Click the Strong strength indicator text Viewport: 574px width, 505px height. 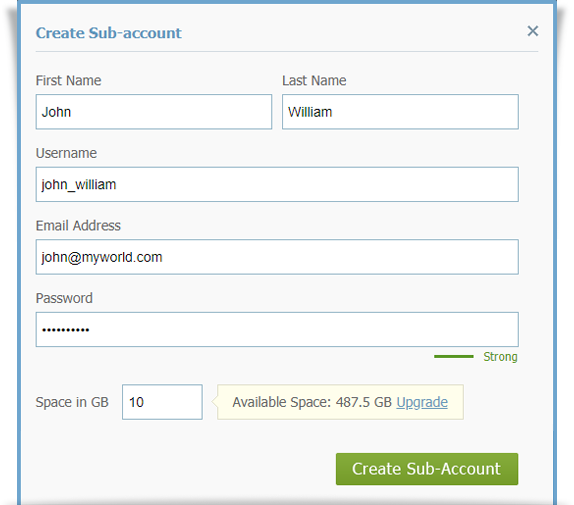tap(500, 357)
